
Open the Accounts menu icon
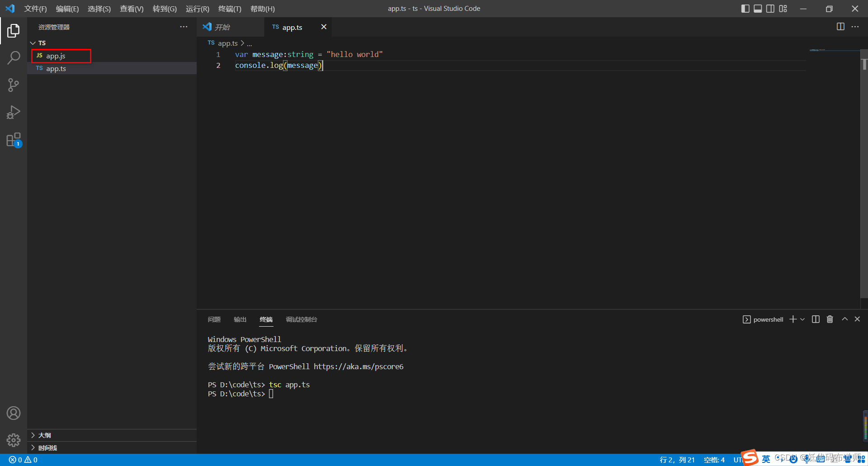click(x=14, y=413)
